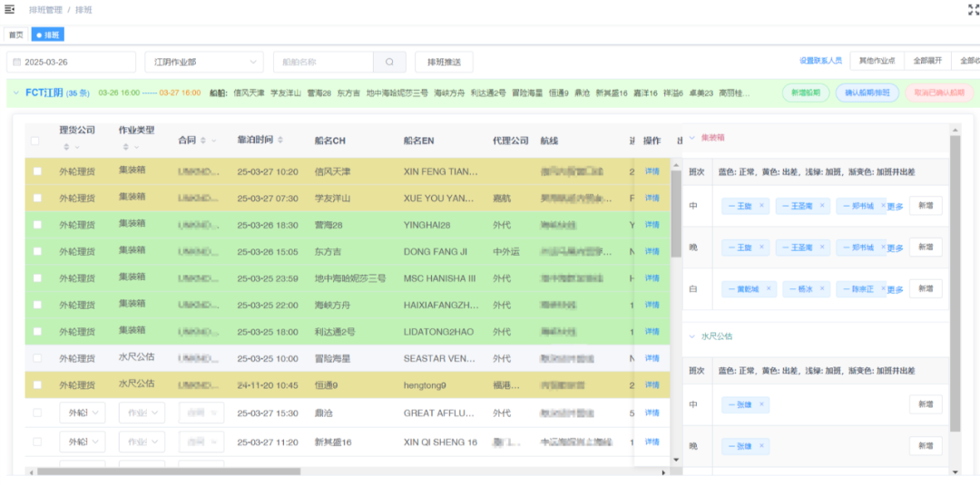This screenshot has height=486, width=980.
Task: Collapse the FCT江阴 group chevron
Action: tap(15, 92)
